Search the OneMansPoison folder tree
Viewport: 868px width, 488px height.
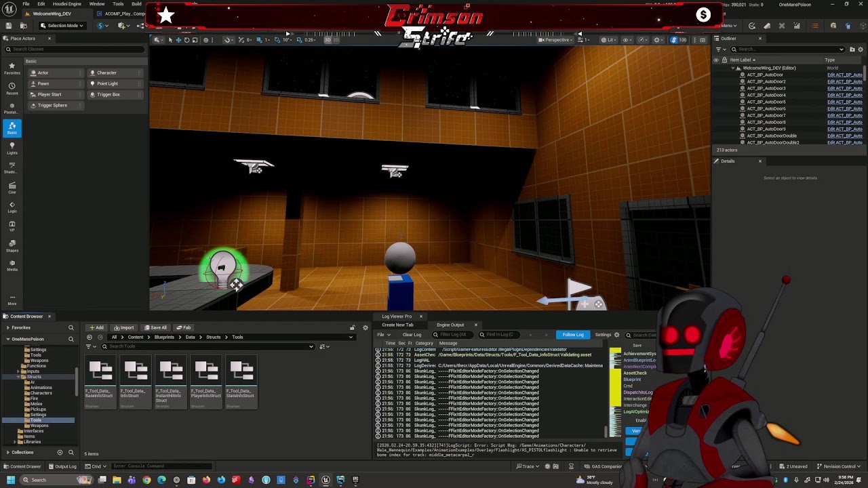(x=71, y=339)
